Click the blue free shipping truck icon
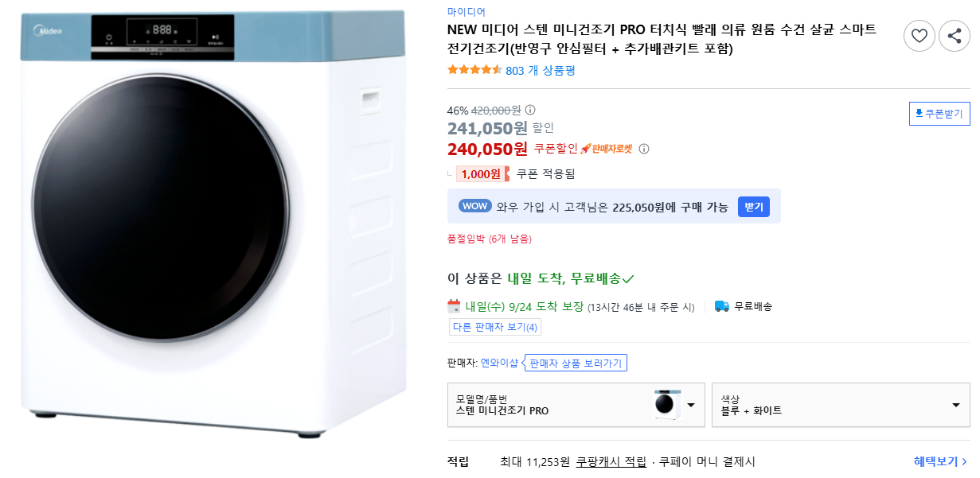The image size is (980, 478). click(x=721, y=306)
